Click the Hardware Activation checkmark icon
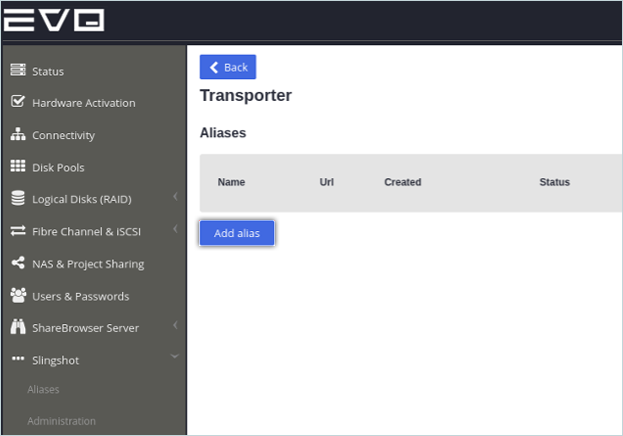This screenshot has width=623, height=436. [17, 102]
